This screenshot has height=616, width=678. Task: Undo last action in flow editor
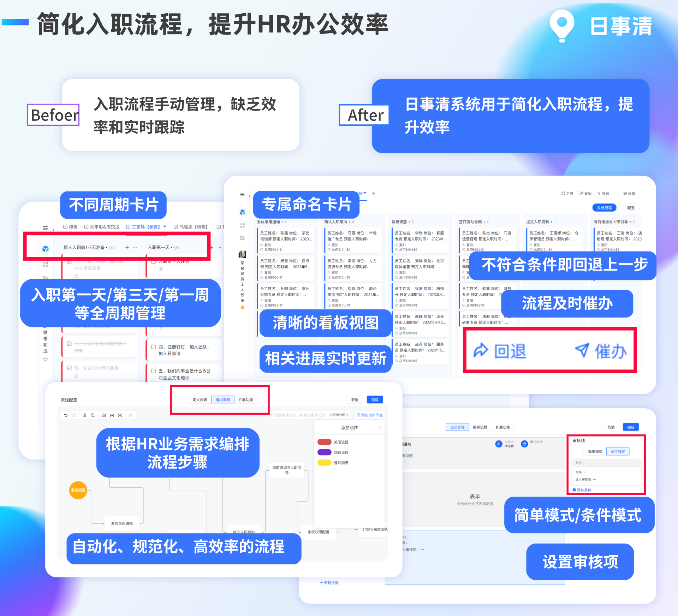point(66,415)
